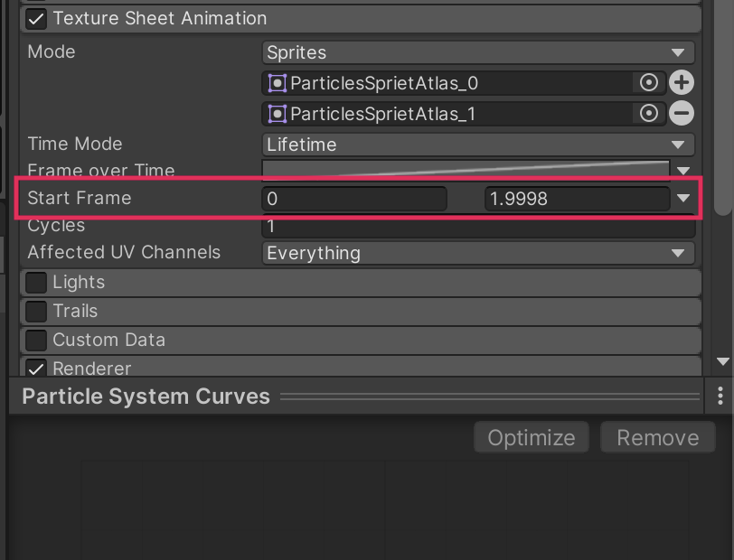Disable the Texture Sheet Animation module
The image size is (734, 560).
point(37,18)
